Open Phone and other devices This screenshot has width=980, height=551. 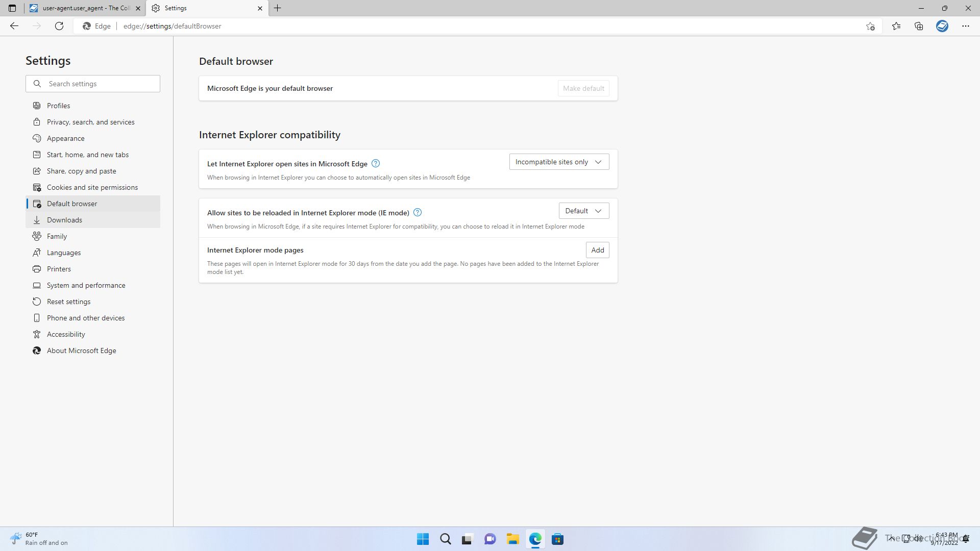[x=93, y=318]
